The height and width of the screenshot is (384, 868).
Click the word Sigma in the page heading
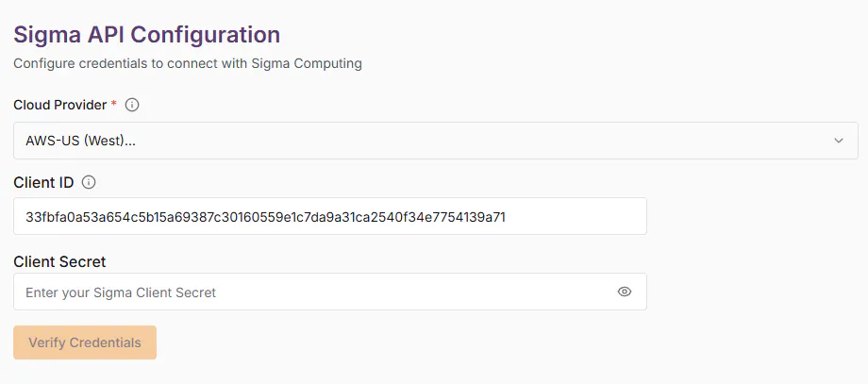click(x=47, y=35)
